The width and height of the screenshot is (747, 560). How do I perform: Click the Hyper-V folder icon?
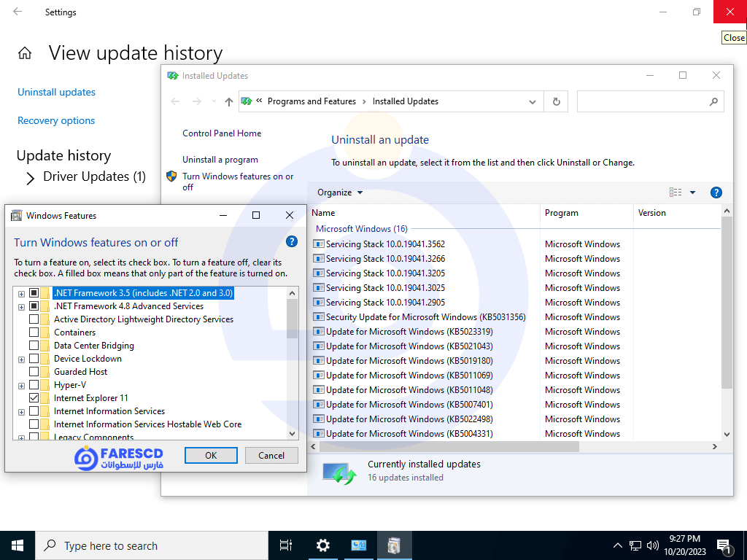pyautogui.click(x=45, y=385)
